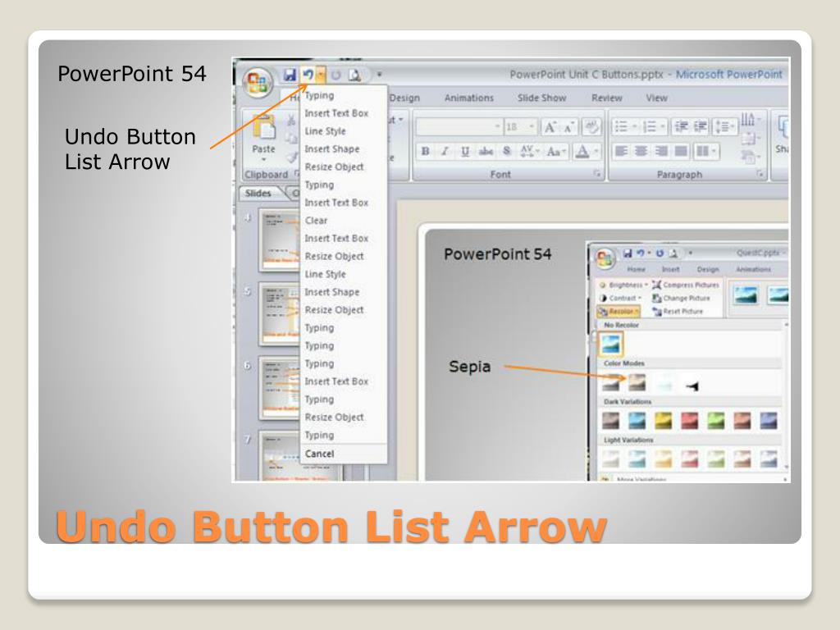
Task: Open the Undo button list arrow
Action: [x=321, y=75]
